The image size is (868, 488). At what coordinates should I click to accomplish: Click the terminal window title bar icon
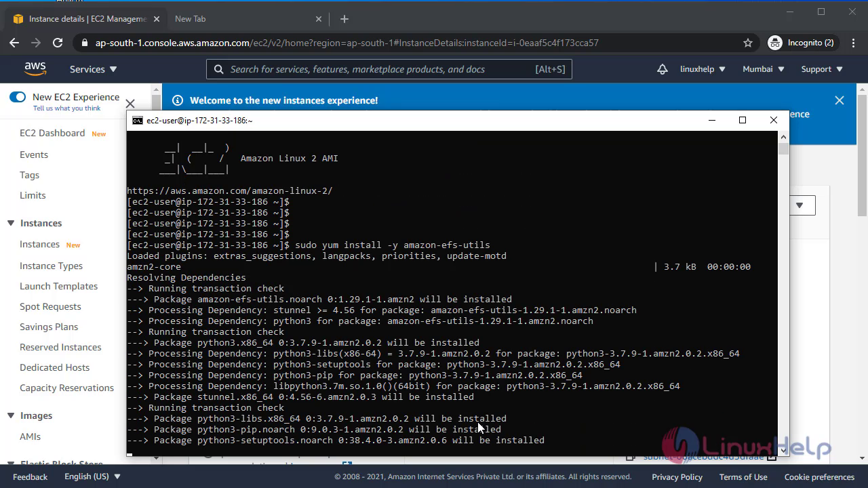tap(138, 120)
